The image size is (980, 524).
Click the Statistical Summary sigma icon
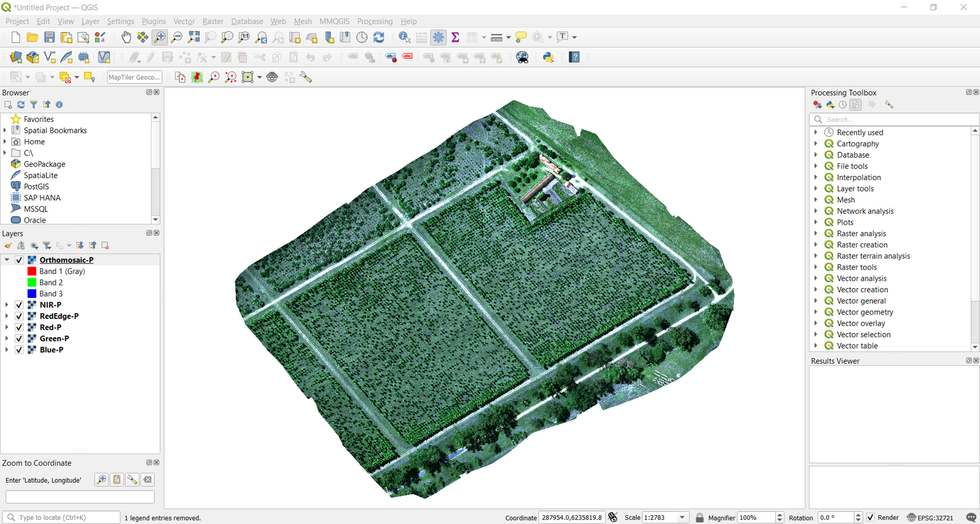[455, 37]
